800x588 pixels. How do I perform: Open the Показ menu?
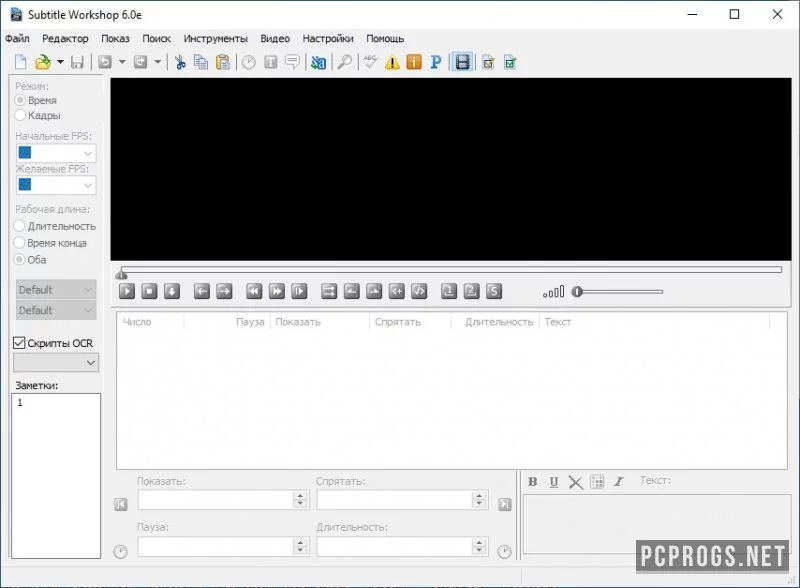pos(115,39)
